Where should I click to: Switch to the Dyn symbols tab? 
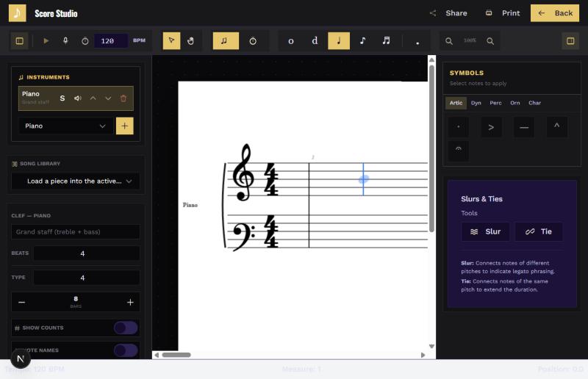(x=476, y=103)
